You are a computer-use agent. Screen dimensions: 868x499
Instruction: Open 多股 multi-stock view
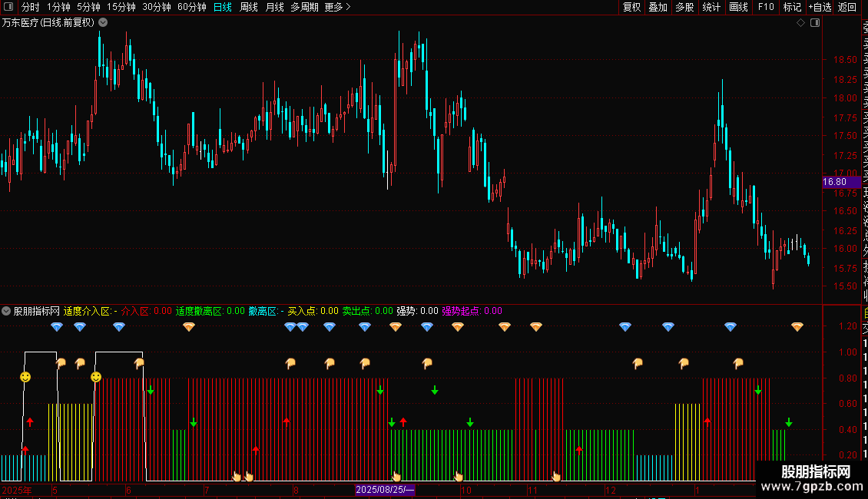click(x=684, y=7)
